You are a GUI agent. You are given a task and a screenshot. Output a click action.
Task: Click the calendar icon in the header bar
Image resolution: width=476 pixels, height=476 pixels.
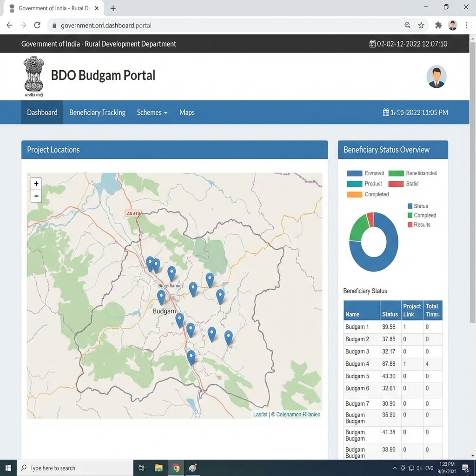pos(372,43)
